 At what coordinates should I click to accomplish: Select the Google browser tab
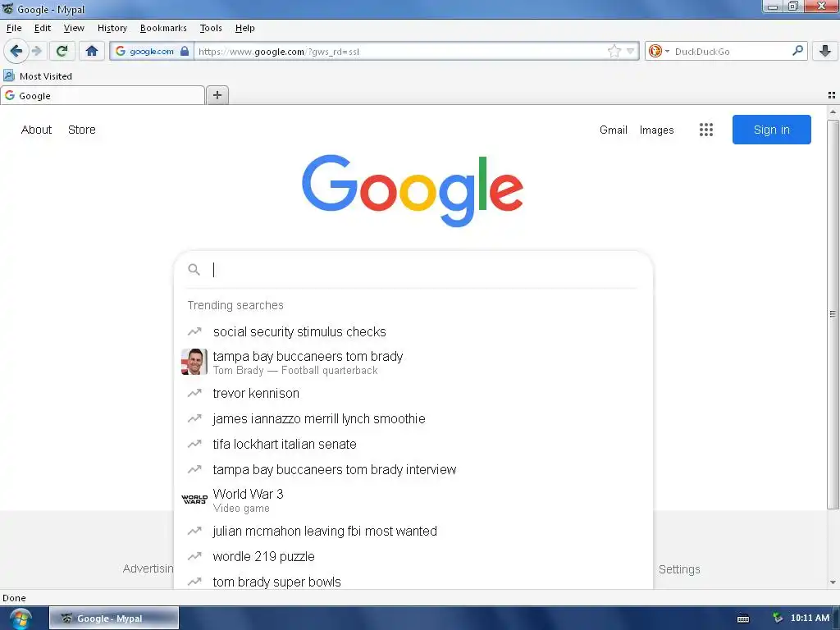[103, 95]
